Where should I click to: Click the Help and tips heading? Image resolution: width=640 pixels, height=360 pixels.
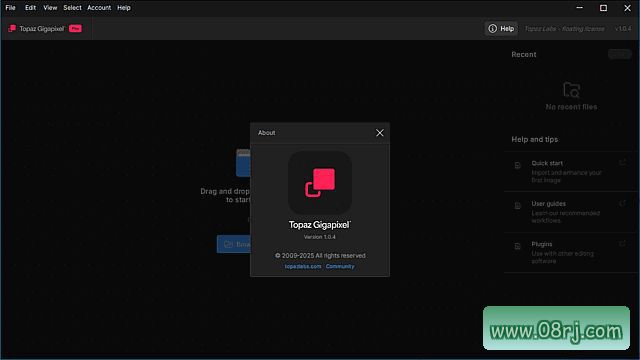tap(535, 139)
